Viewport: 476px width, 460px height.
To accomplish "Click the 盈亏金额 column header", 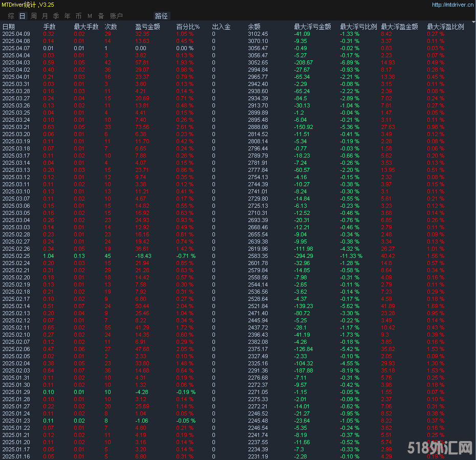I will coord(147,27).
